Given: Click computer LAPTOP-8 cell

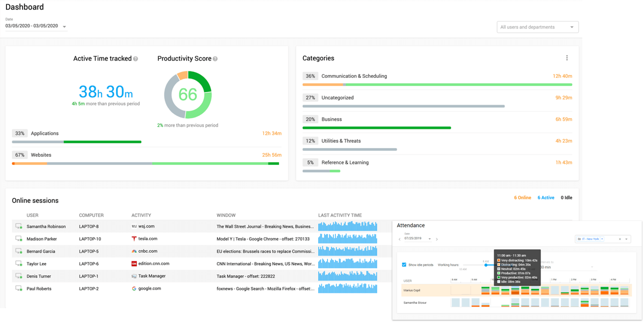Looking at the screenshot, I should (x=89, y=226).
